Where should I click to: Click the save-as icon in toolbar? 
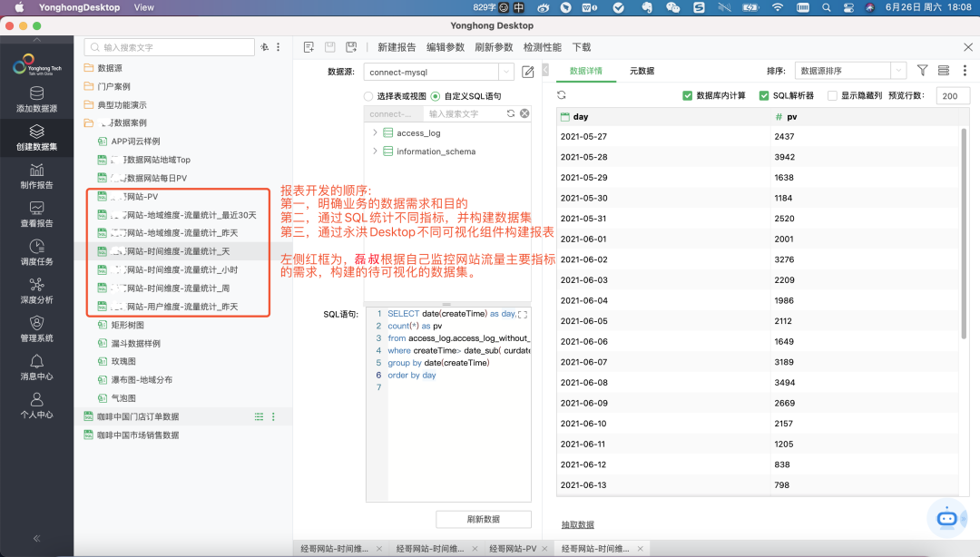coord(351,47)
